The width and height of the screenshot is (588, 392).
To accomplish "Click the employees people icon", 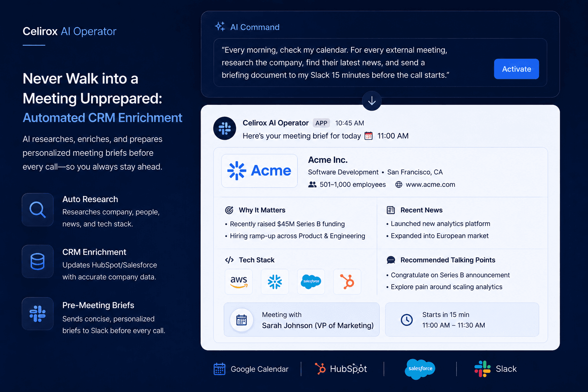I will 312,185.
